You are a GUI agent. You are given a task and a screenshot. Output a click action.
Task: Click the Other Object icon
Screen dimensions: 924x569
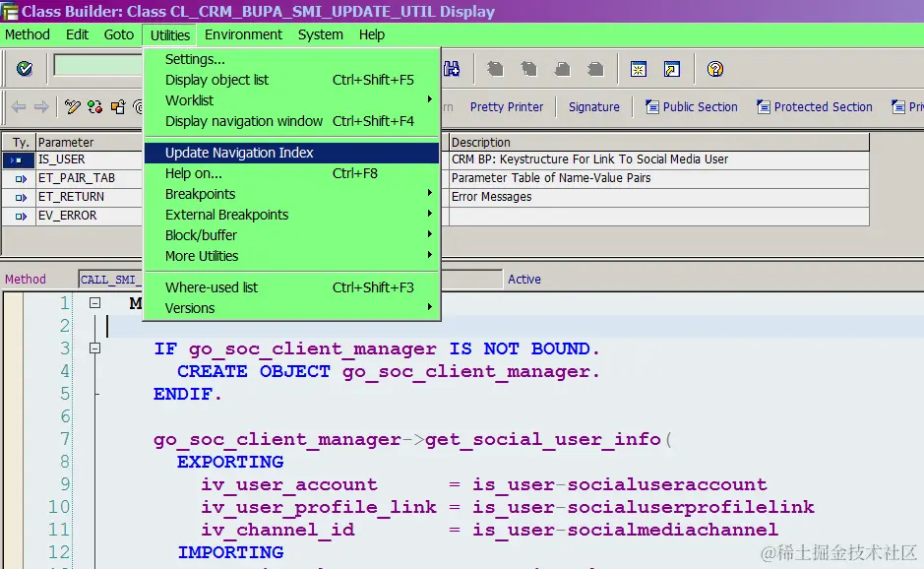[x=118, y=106]
